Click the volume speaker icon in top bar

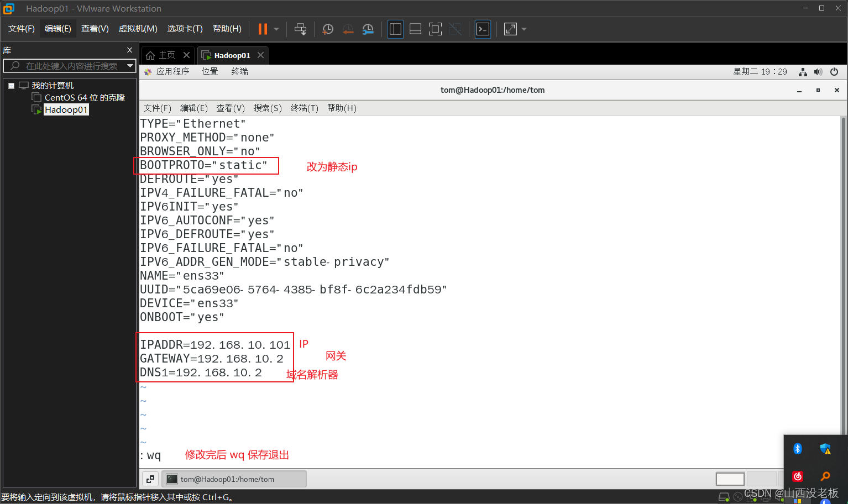click(818, 72)
